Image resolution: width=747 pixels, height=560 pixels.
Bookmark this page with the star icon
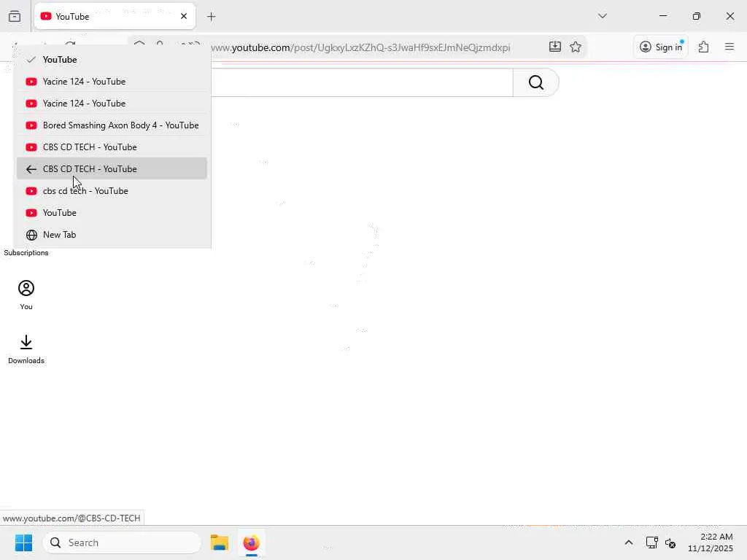[x=576, y=47]
